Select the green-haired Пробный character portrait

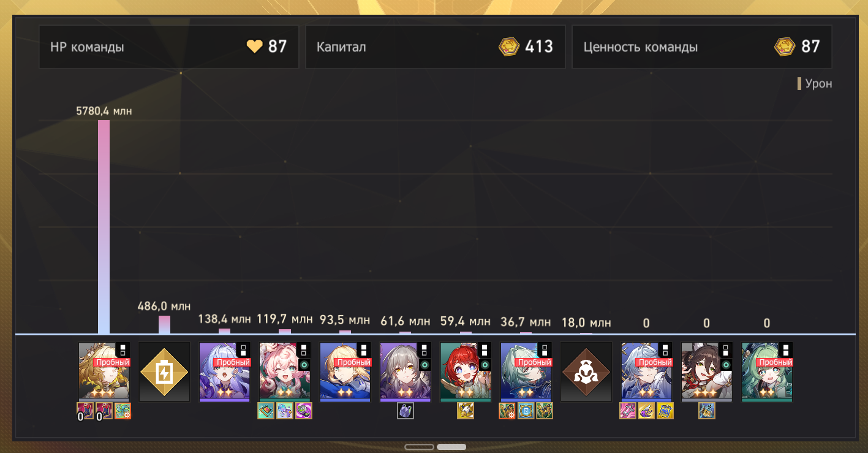point(767,372)
